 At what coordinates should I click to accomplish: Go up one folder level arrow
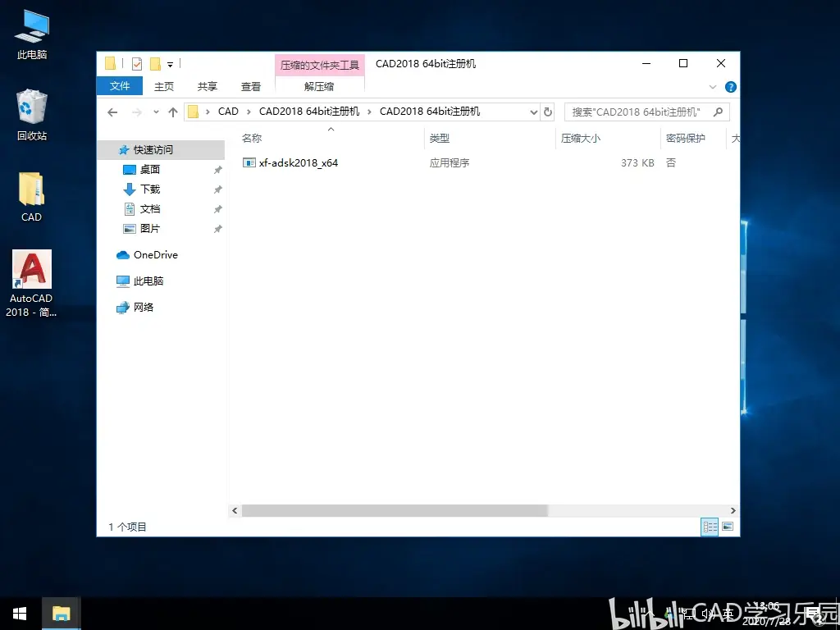(x=172, y=112)
